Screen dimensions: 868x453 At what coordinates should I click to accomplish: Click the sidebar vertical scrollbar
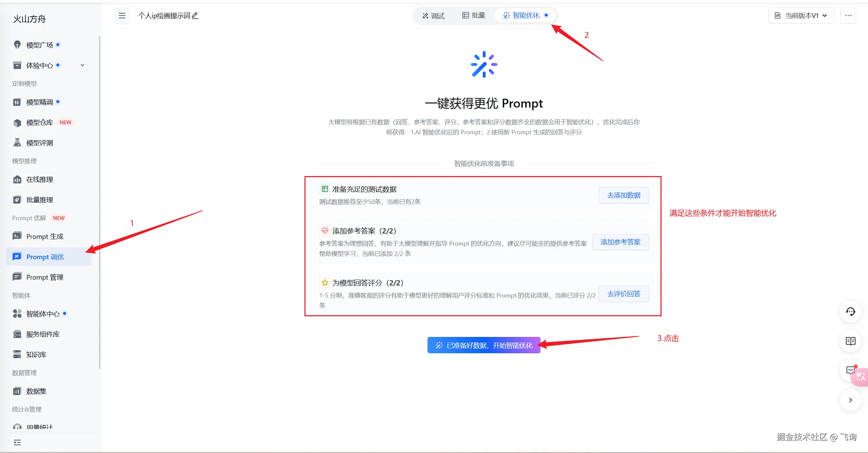[99, 204]
